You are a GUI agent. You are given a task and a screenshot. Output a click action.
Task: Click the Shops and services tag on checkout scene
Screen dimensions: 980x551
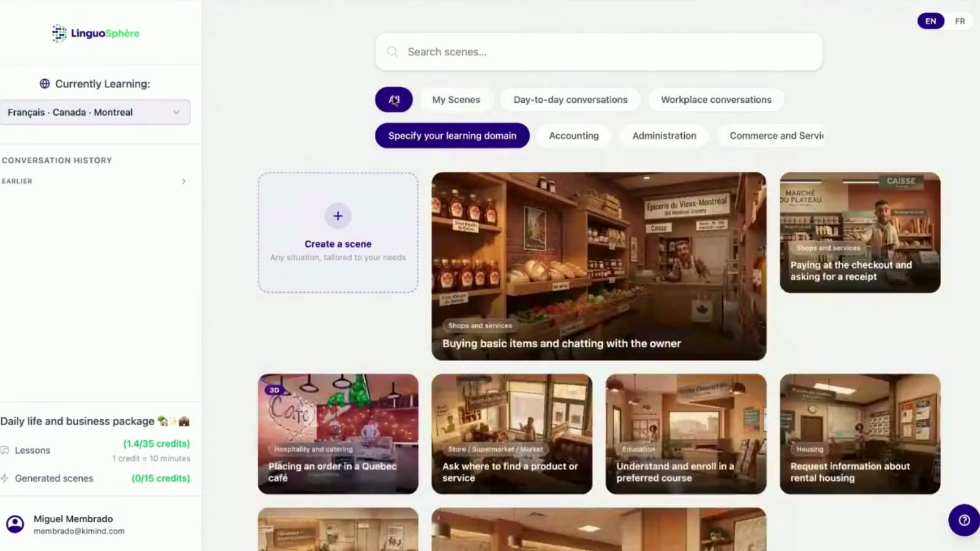click(828, 248)
